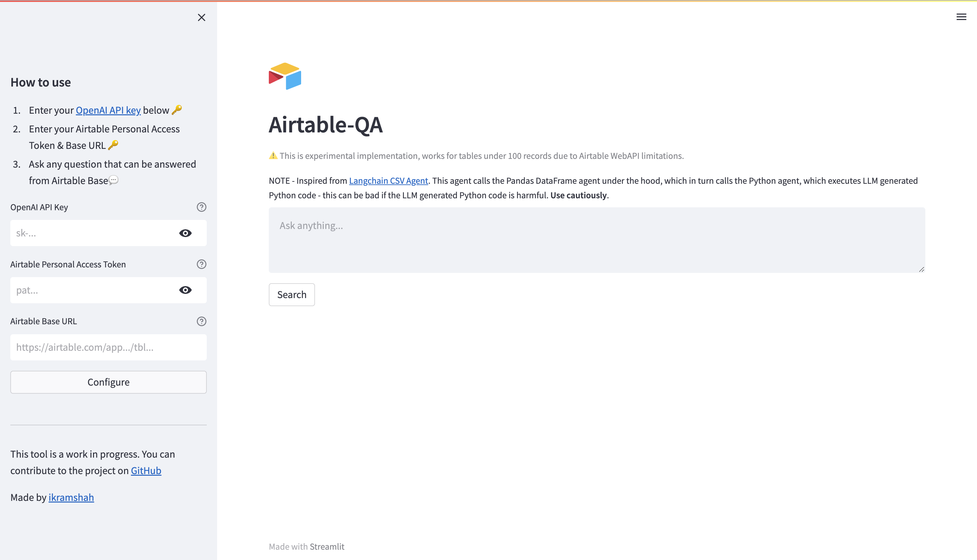
Task: Click the Configure button
Action: 108,382
